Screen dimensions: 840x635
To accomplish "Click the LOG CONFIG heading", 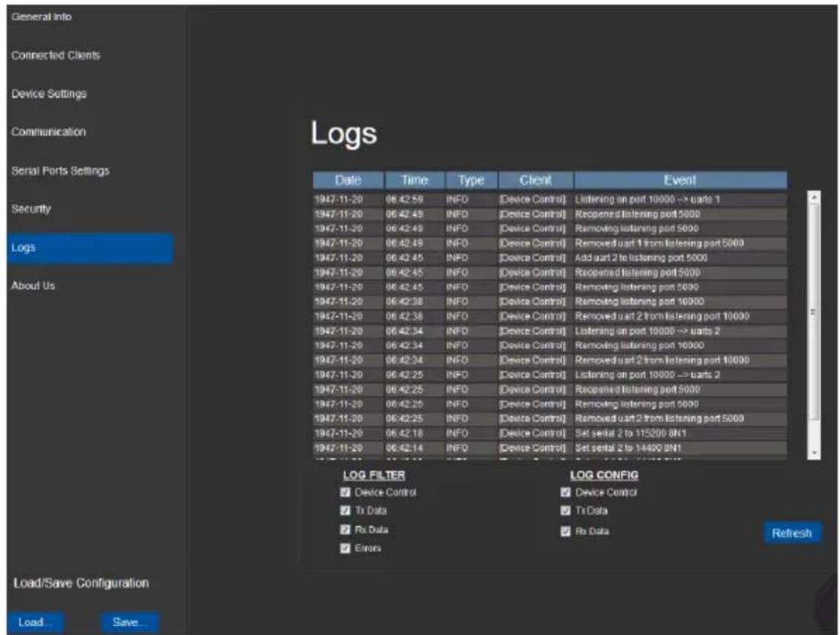I will 604,475.
